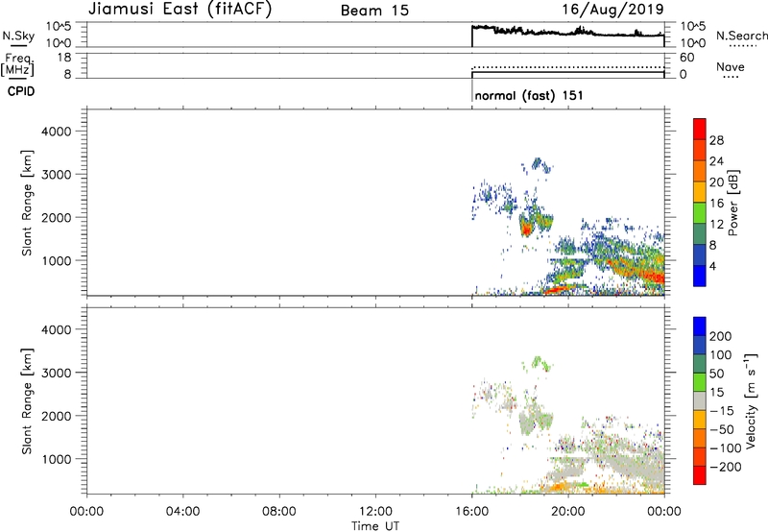
Task: Click the '28' power colorbar value
Action: [x=716, y=140]
